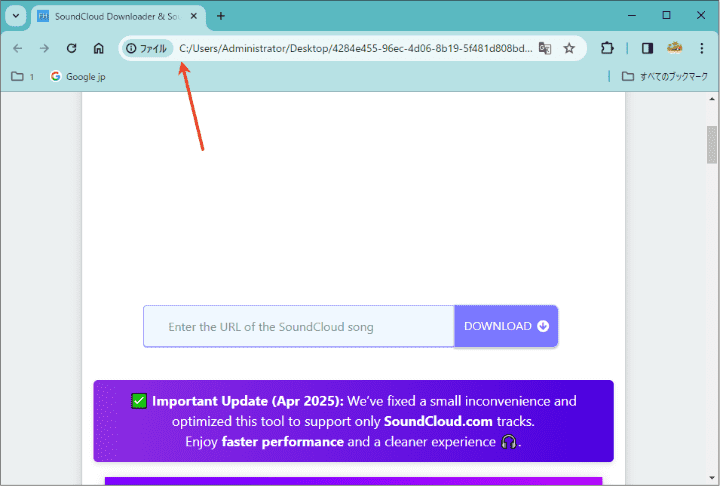The width and height of the screenshot is (720, 486).
Task: Open the extensions puzzle icon
Action: pos(607,48)
